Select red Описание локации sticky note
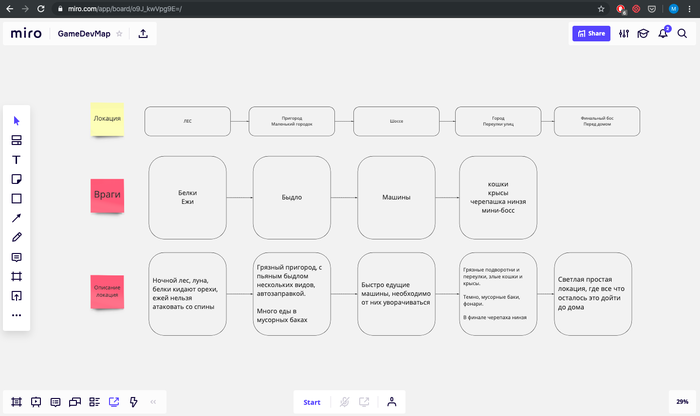The width and height of the screenshot is (700, 416). click(x=107, y=292)
